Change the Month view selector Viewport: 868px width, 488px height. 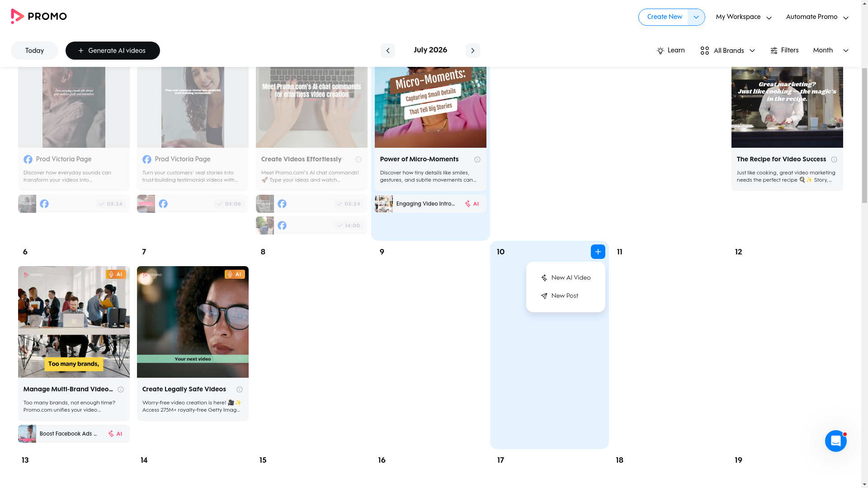pos(830,51)
